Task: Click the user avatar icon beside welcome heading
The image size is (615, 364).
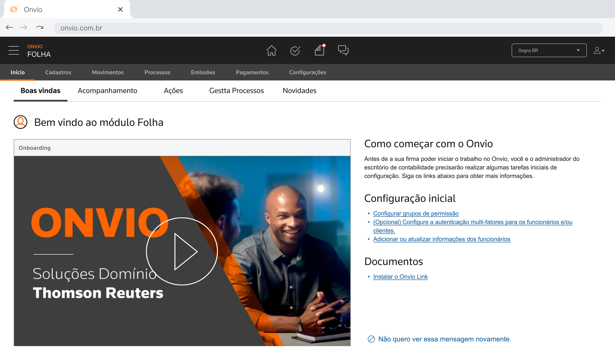Action: pos(20,122)
